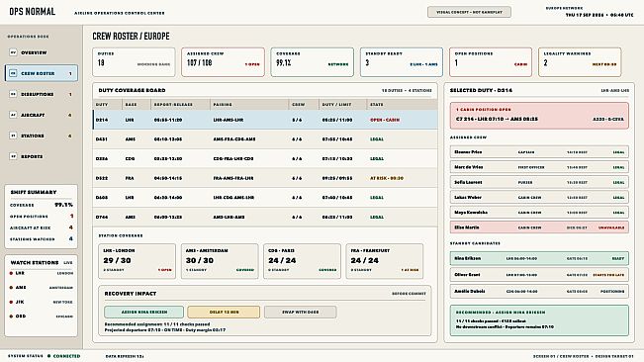644x362 pixels.
Task: Click the Crew Roster sidebar icon
Action: point(13,73)
